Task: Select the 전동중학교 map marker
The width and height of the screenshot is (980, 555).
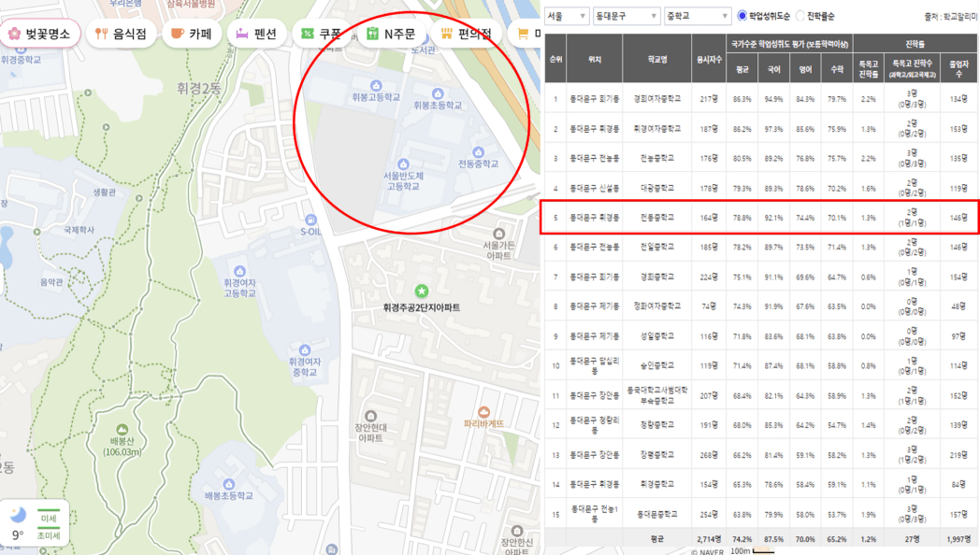Action: click(x=478, y=152)
